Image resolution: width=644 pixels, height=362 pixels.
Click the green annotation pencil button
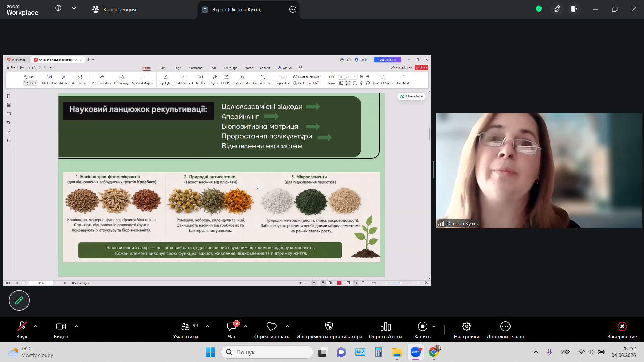19,300
